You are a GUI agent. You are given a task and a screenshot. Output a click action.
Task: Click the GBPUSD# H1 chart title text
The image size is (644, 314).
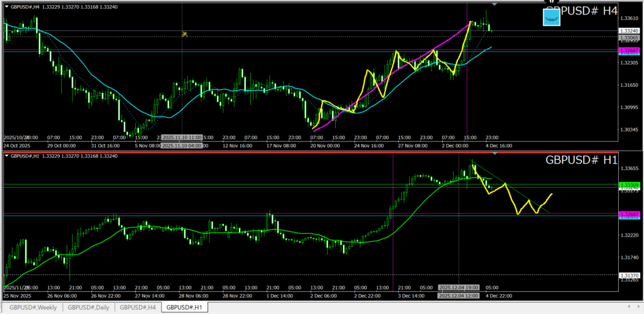tap(581, 160)
